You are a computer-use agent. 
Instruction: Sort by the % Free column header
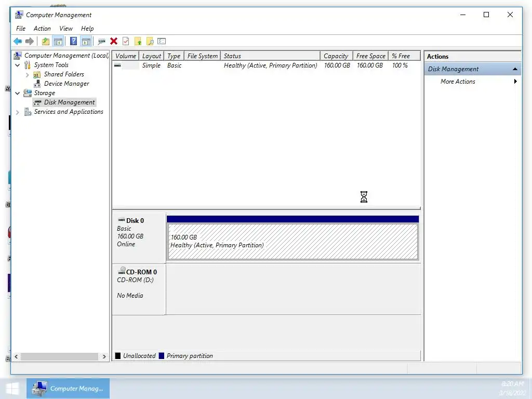pos(404,56)
